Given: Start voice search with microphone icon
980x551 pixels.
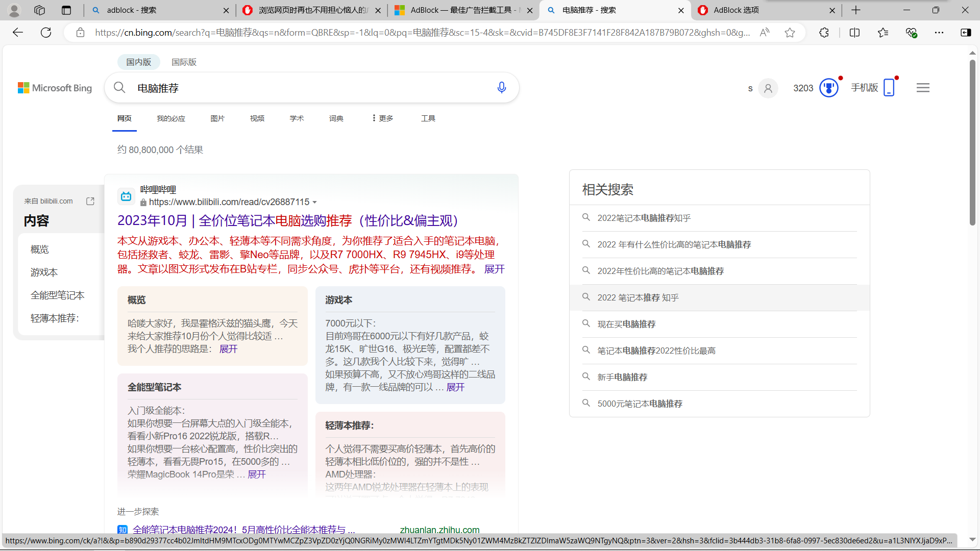Looking at the screenshot, I should 502,88.
